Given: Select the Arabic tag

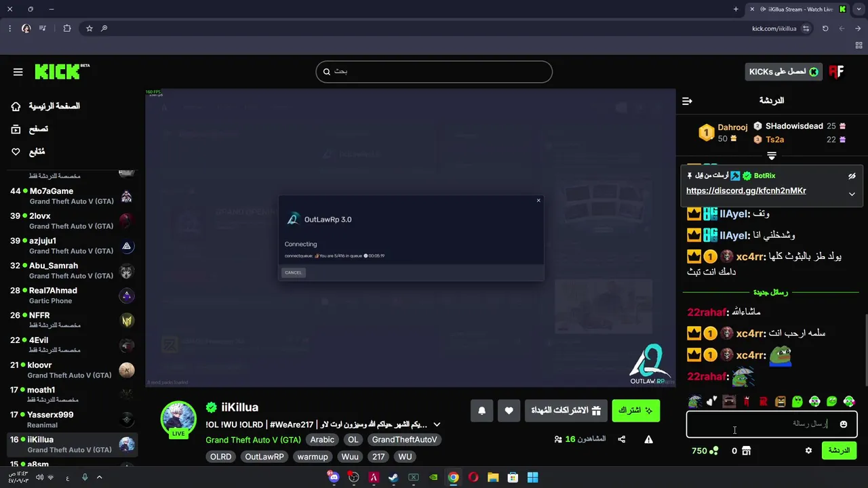Looking at the screenshot, I should (x=322, y=440).
